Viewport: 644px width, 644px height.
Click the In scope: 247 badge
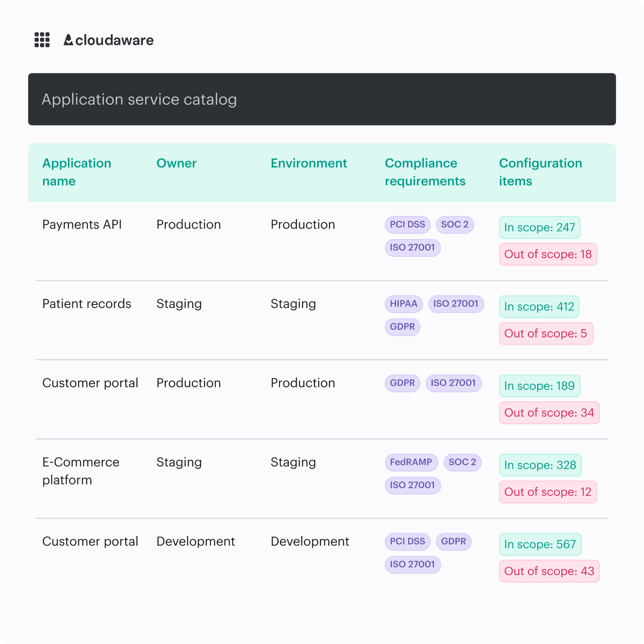[x=539, y=227]
